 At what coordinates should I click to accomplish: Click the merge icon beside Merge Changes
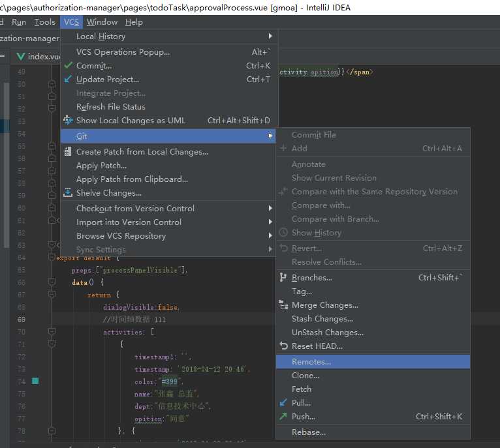(283, 305)
